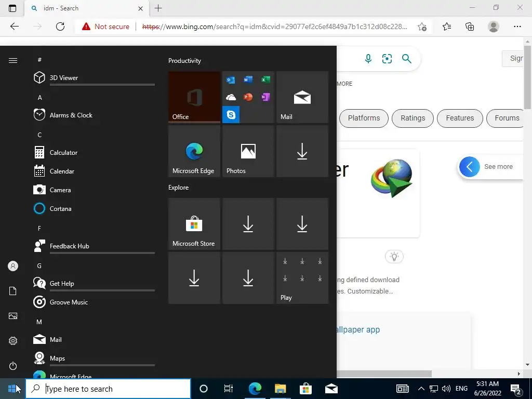
Task: Select the Forums filter chip
Action: (x=506, y=118)
